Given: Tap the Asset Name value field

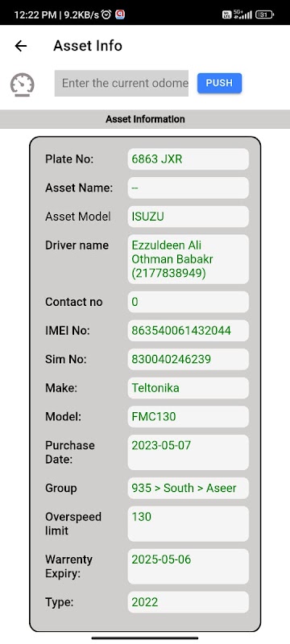Looking at the screenshot, I should tap(188, 188).
